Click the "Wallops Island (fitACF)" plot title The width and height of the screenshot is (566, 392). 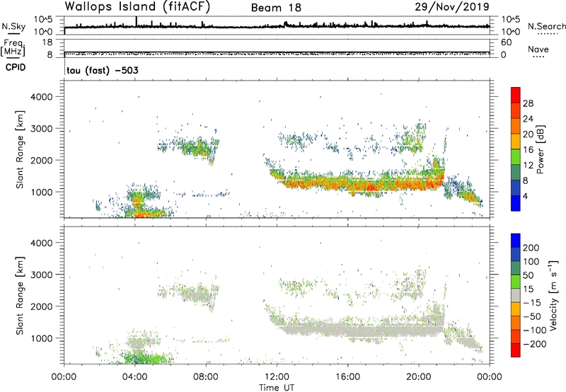pyautogui.click(x=137, y=7)
